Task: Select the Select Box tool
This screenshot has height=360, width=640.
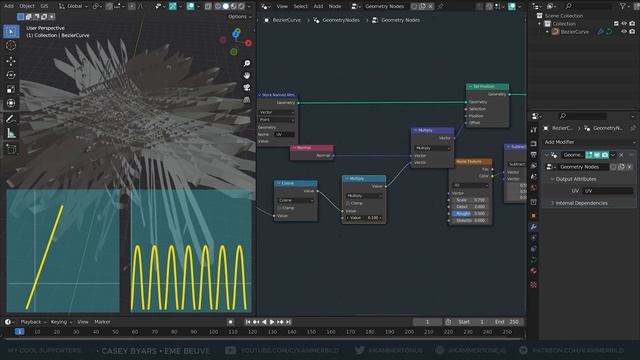Action: [x=11, y=31]
